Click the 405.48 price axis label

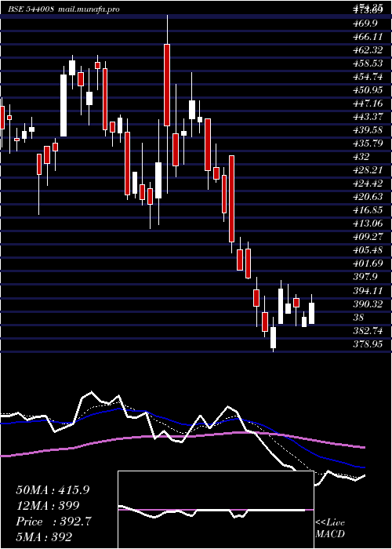(368, 249)
